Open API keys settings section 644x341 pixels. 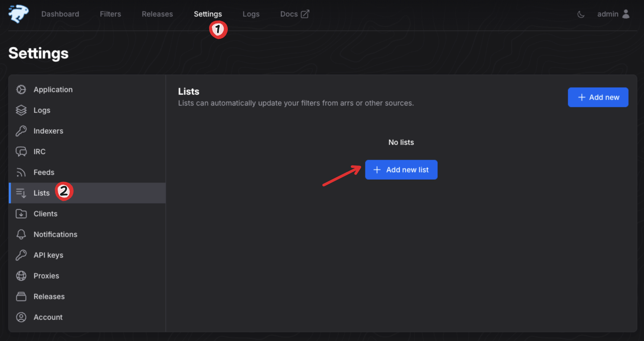48,255
